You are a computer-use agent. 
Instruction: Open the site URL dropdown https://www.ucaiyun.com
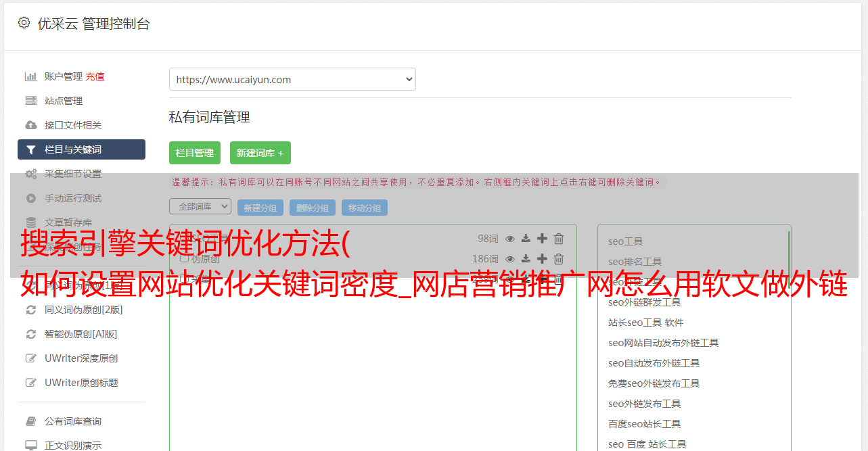click(292, 79)
